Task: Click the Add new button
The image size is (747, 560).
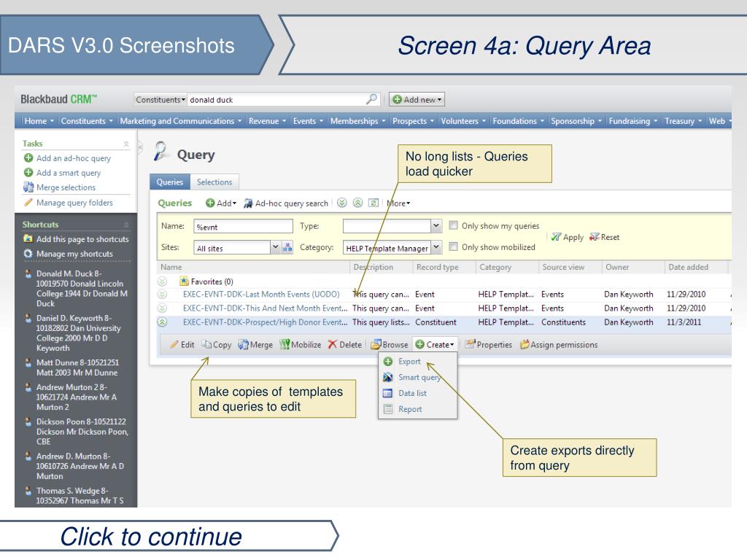Action: [x=417, y=99]
